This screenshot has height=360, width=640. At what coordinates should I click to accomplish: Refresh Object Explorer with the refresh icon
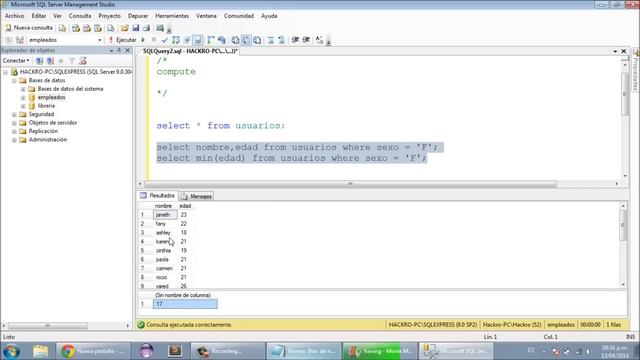click(83, 61)
